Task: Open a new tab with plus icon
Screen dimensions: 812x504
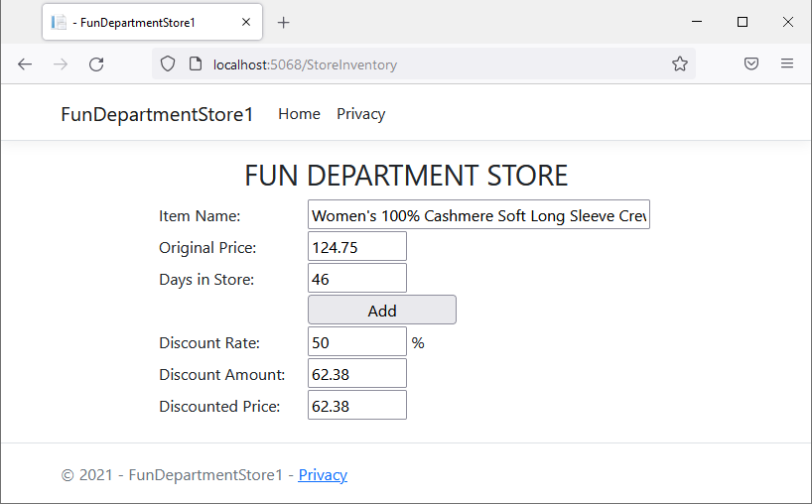Action: pyautogui.click(x=283, y=22)
